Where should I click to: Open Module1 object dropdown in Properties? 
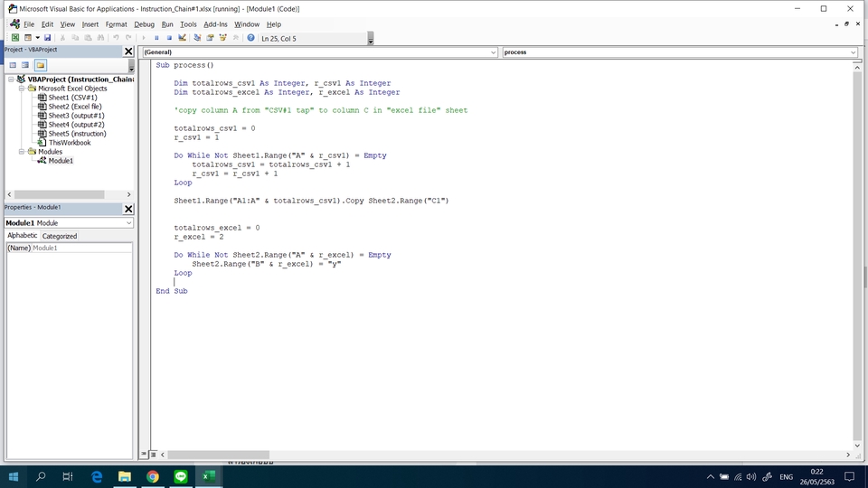tap(128, 223)
